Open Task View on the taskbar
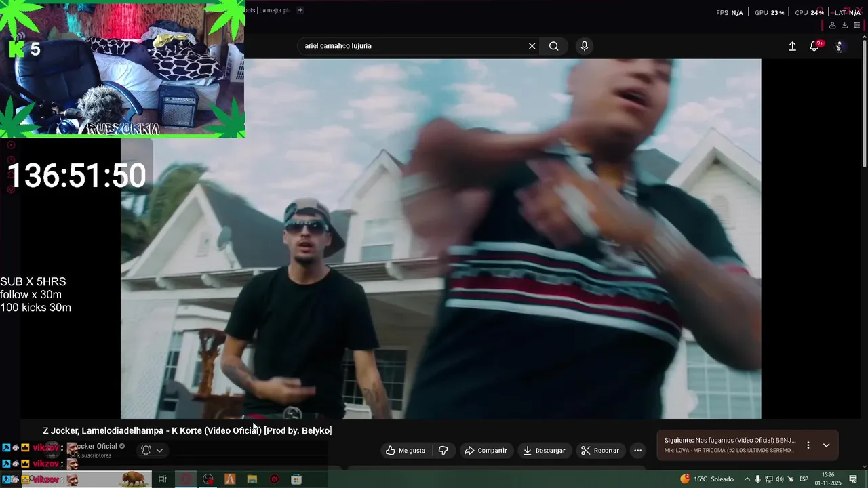 (163, 479)
